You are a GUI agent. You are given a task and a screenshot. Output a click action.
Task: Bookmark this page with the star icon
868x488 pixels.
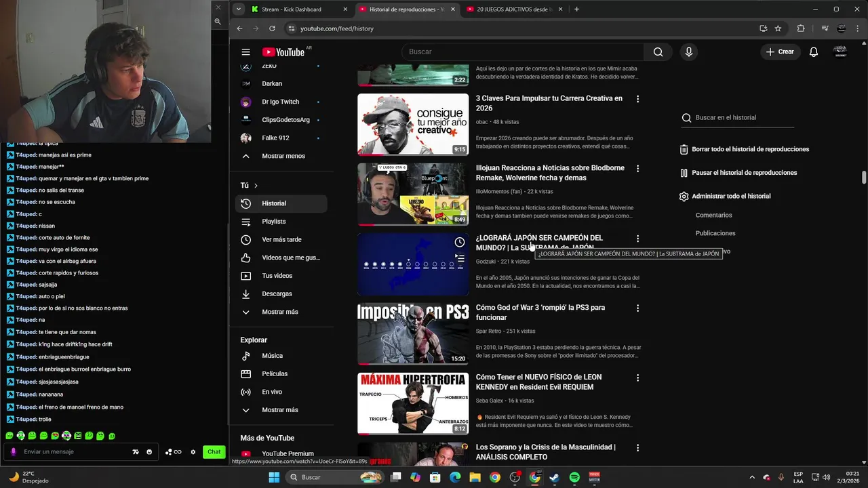(x=778, y=28)
